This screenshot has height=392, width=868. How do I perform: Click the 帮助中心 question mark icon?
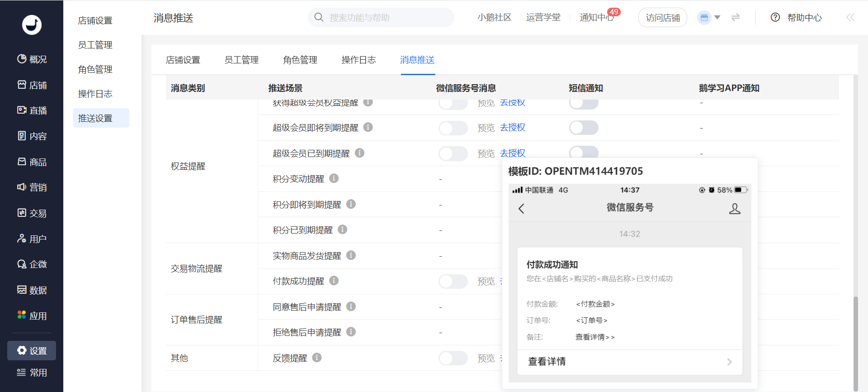pyautogui.click(x=775, y=17)
